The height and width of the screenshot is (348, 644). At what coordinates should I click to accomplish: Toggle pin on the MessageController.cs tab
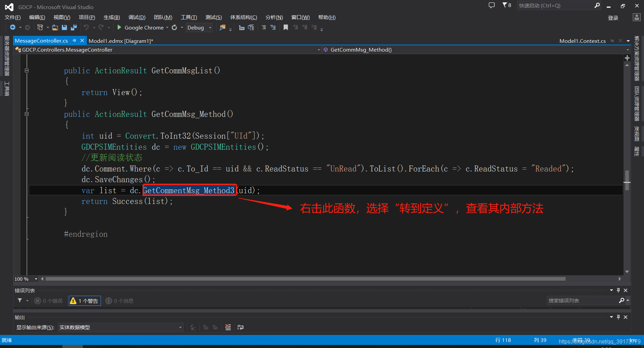[x=74, y=41]
